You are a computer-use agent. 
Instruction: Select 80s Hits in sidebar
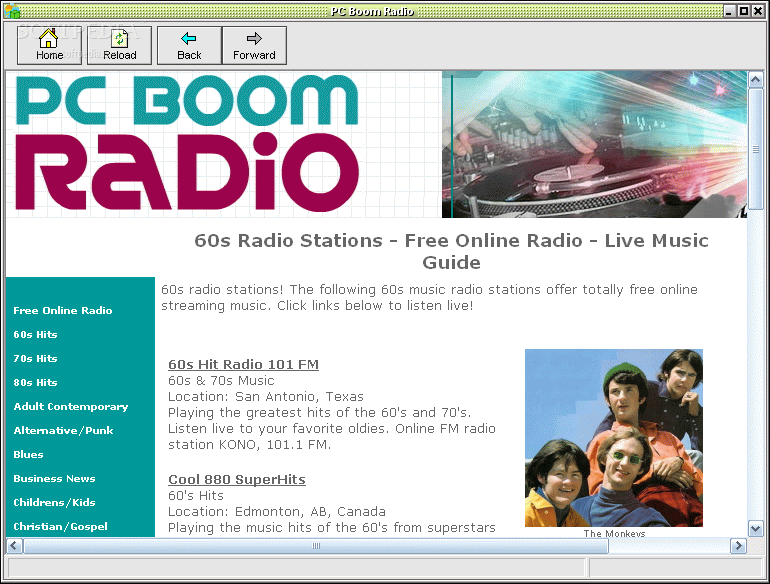(35, 383)
